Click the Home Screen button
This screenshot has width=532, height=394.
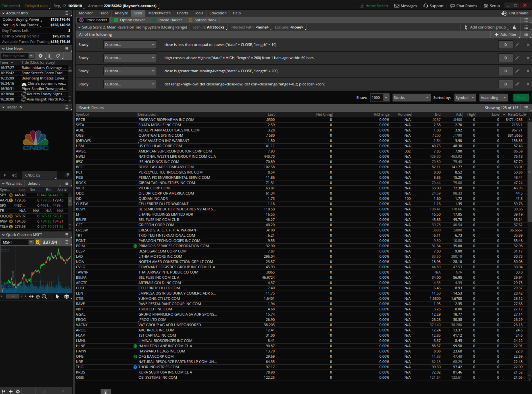374,6
